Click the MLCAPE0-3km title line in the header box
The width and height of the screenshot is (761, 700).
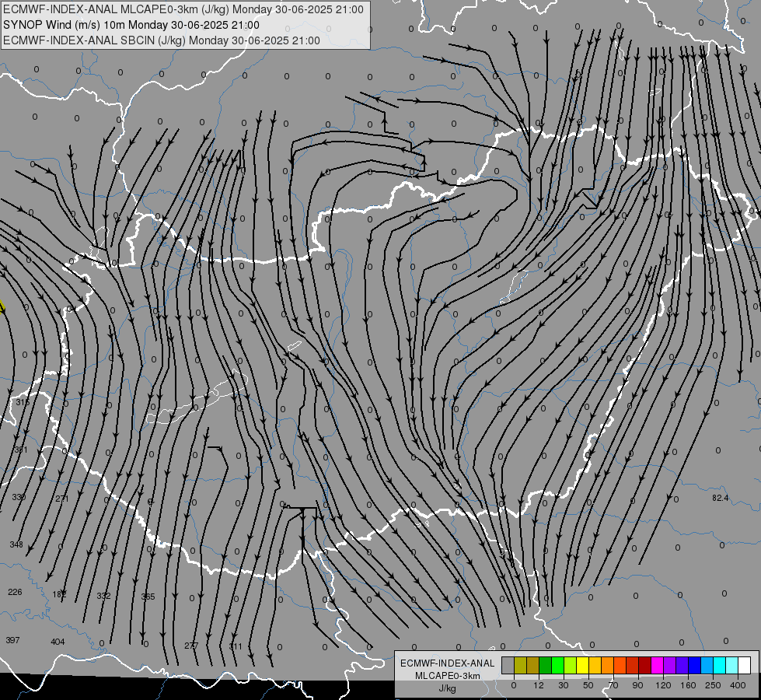pyautogui.click(x=183, y=9)
